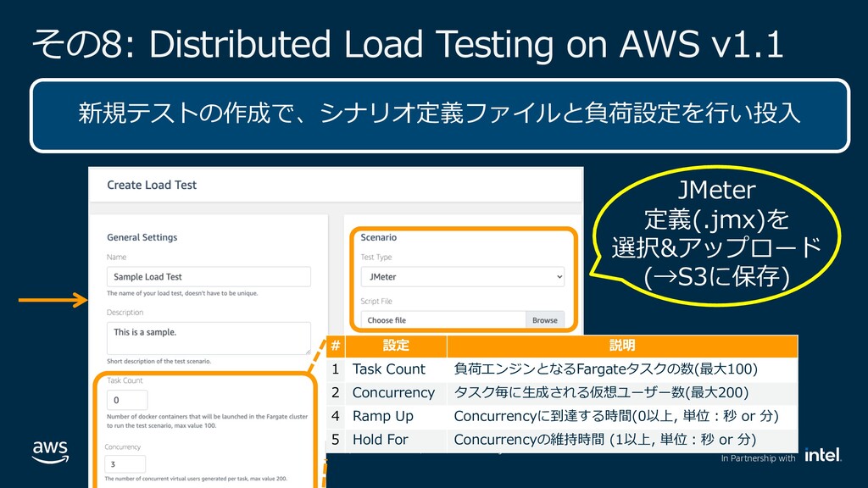Click the 'Concurrencyに到達する時間' description cell

(x=622, y=416)
